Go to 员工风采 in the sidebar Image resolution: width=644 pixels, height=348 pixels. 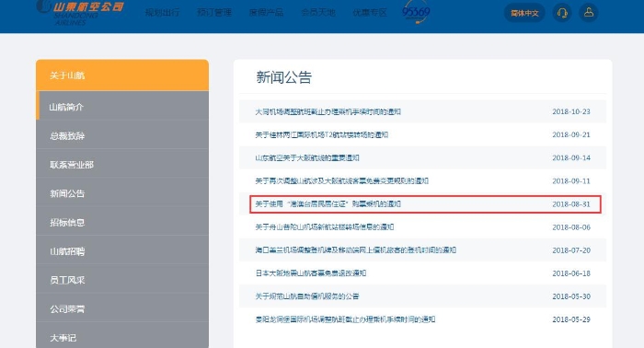click(122, 280)
